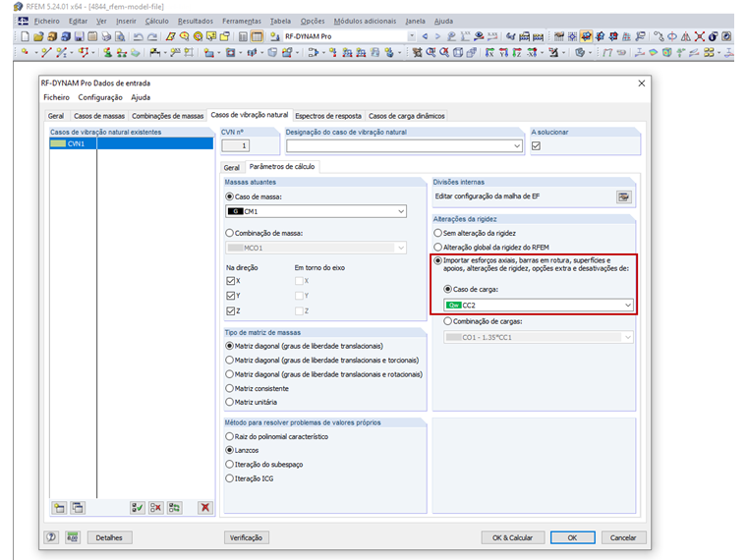This screenshot has width=747, height=560.
Task: Confirm the dialog with the OK button
Action: click(x=573, y=537)
